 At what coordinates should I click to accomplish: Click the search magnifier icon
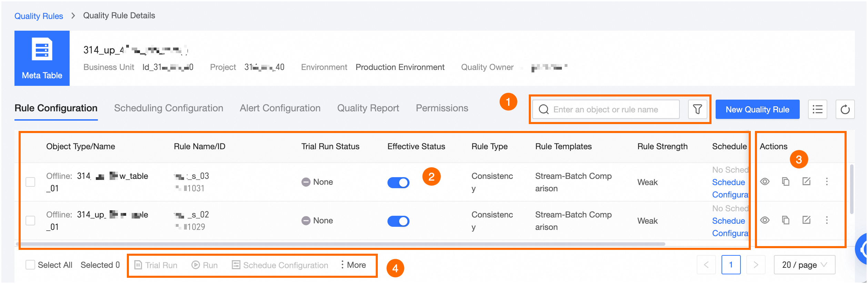pos(544,109)
